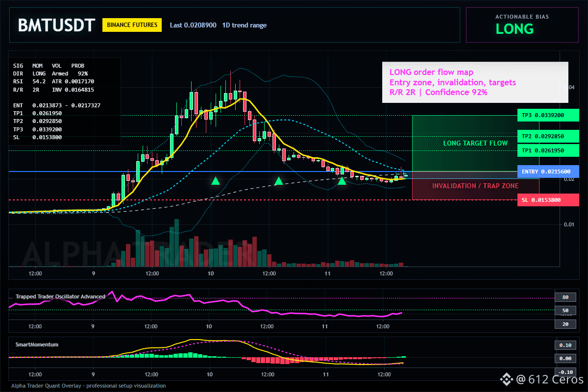588x392 pixels.
Task: Select the green TP1 0.0261950 price tag
Action: tap(548, 150)
